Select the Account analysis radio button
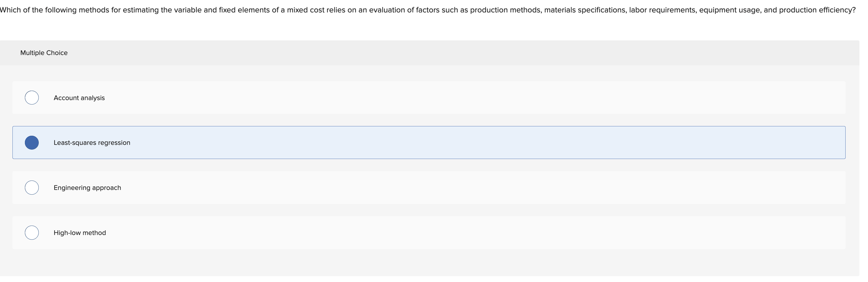 32,98
